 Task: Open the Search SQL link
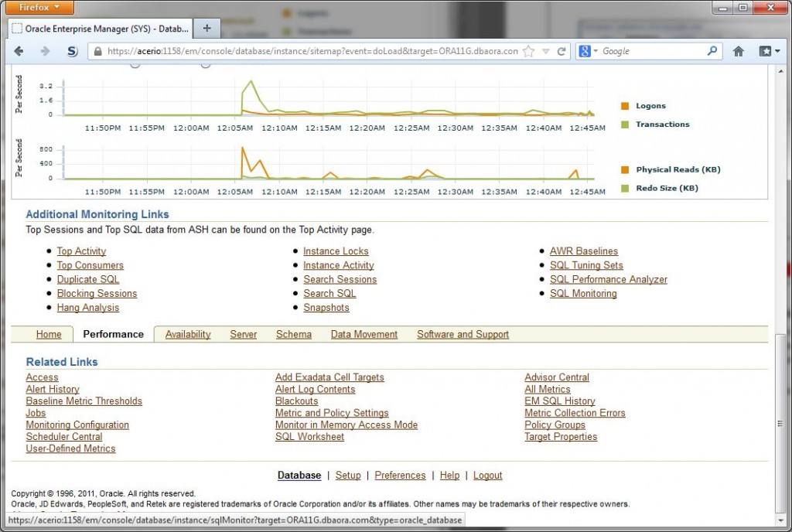pyautogui.click(x=329, y=293)
